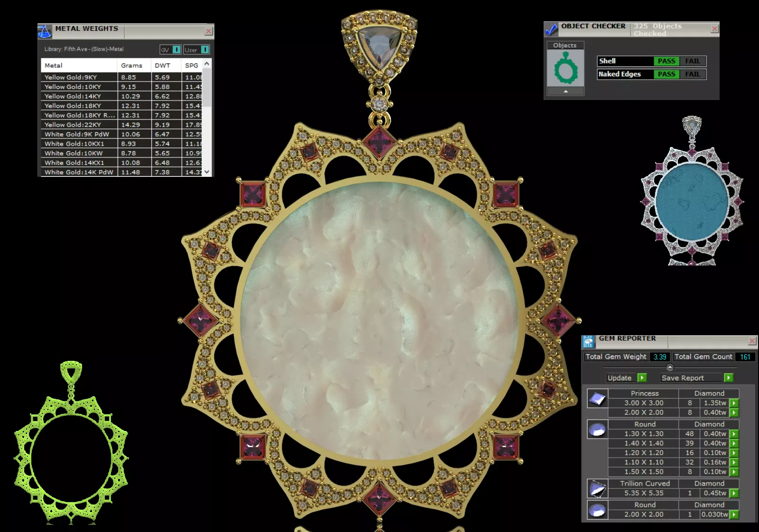Click green arrow for 5.35 X 5.35 Trillion

734,493
